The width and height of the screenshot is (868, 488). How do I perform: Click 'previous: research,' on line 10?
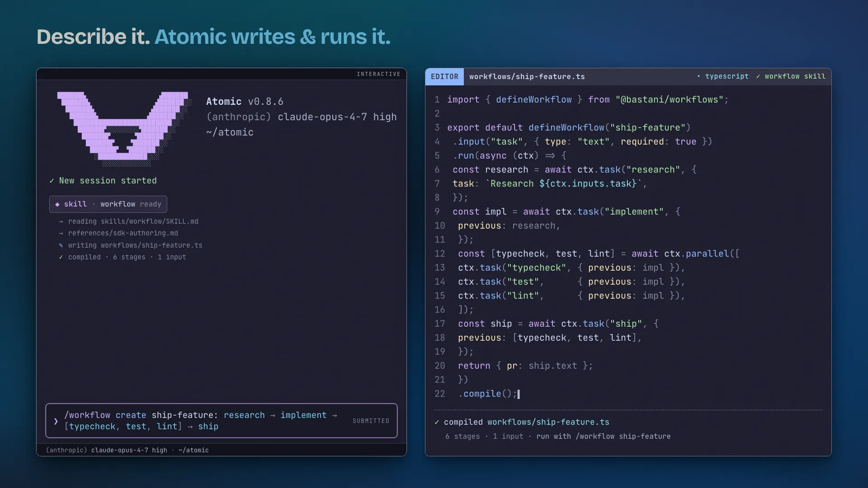tap(509, 226)
